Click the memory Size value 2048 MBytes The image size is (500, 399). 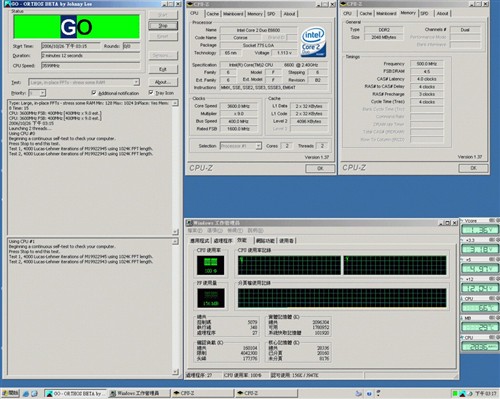tap(384, 37)
